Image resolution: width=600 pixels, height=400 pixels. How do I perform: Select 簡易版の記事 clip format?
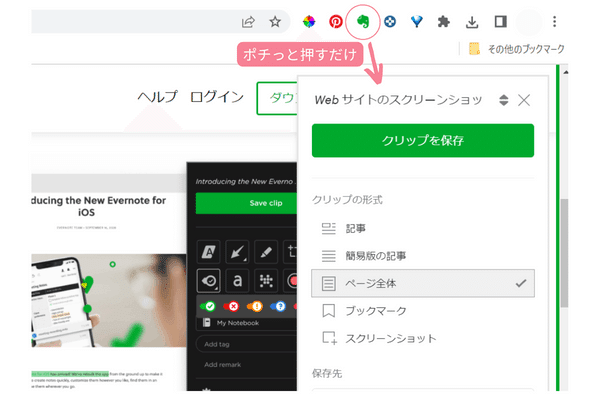[x=423, y=256]
